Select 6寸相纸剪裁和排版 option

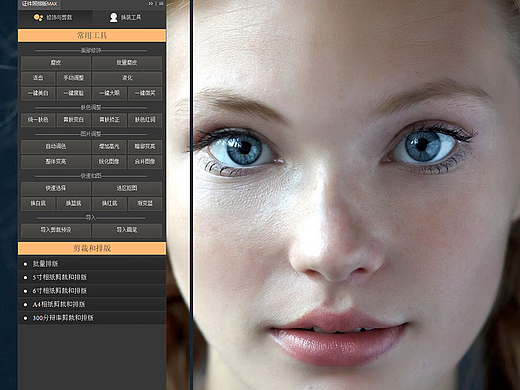[92, 291]
